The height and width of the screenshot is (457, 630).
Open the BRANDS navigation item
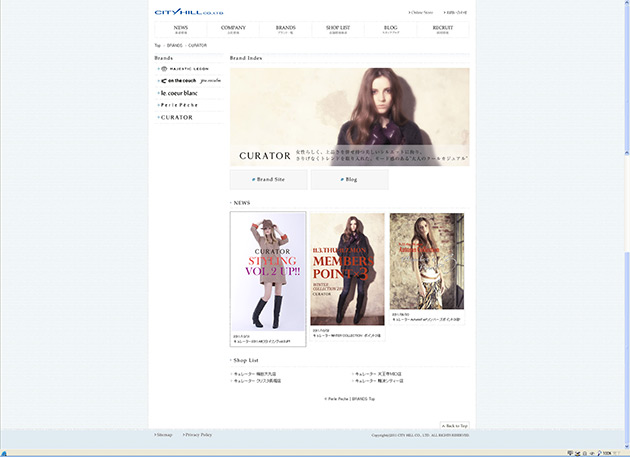[x=286, y=29]
